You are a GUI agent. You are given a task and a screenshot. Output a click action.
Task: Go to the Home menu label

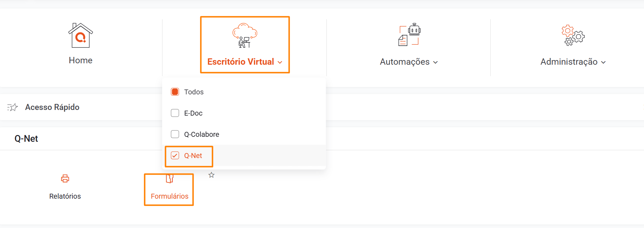(x=81, y=60)
